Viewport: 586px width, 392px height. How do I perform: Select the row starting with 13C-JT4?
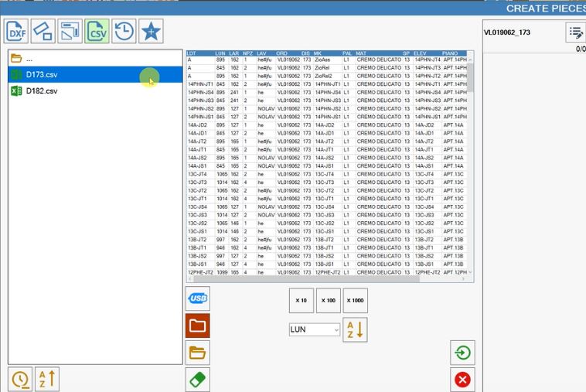pyautogui.click(x=327, y=175)
